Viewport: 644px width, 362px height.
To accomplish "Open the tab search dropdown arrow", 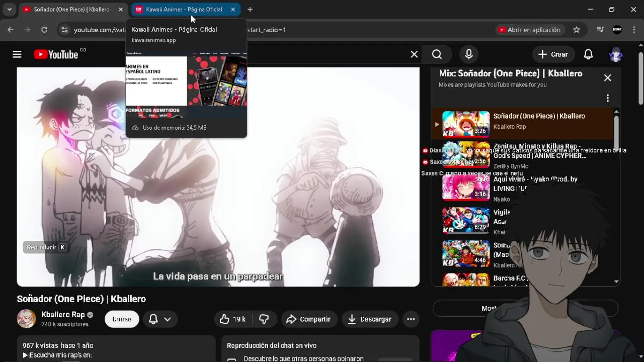I will pos(9,10).
